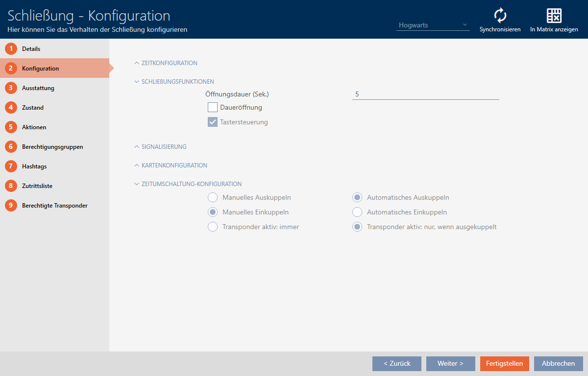Viewport: 588px width, 376px height.
Task: Expand the Kartenkonfiguration section
Action: pyautogui.click(x=174, y=165)
